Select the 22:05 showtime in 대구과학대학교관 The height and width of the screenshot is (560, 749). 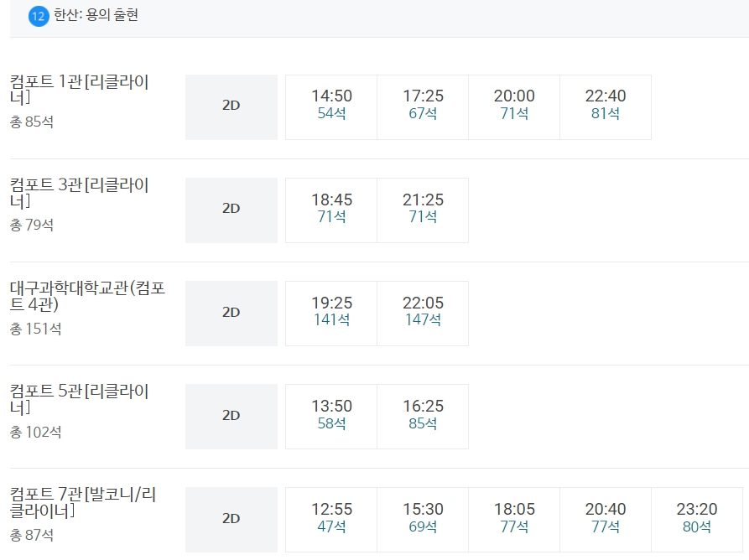click(421, 313)
